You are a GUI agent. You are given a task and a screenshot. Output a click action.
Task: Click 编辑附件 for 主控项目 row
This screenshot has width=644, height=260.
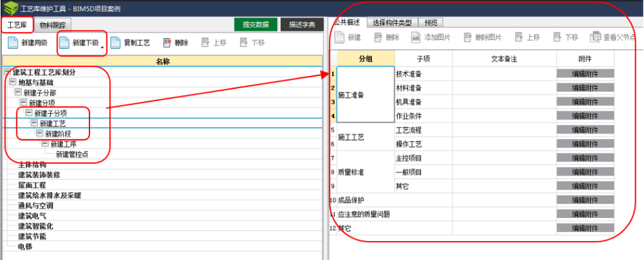(585, 158)
